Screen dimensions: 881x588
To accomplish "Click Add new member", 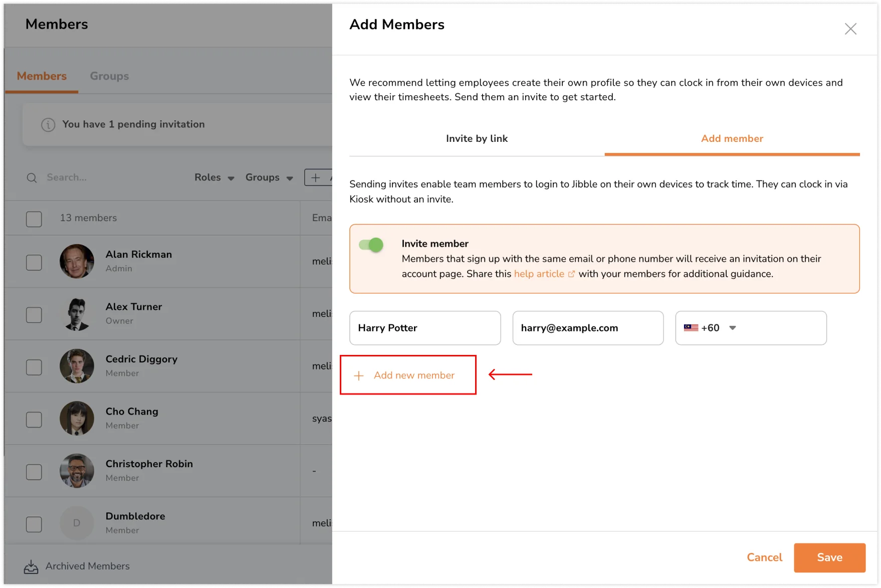I will tap(408, 375).
